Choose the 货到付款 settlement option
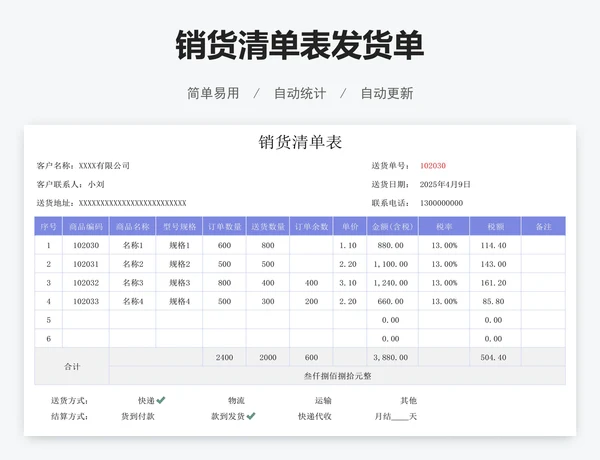Image resolution: width=600 pixels, height=460 pixels. (x=138, y=416)
